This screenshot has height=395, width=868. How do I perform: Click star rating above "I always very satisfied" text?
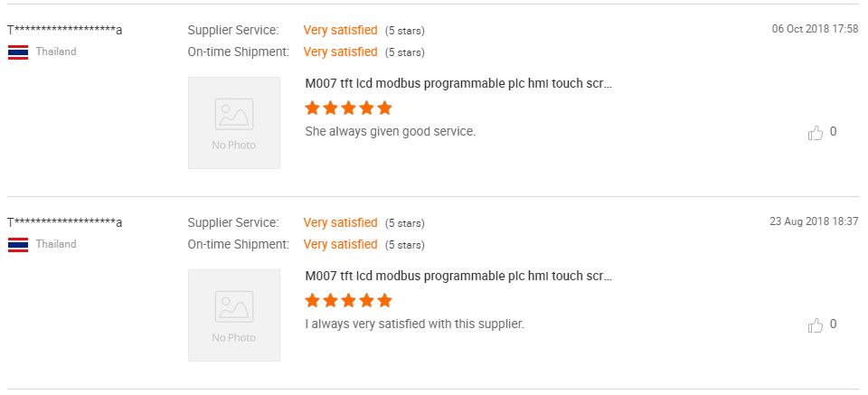349,301
